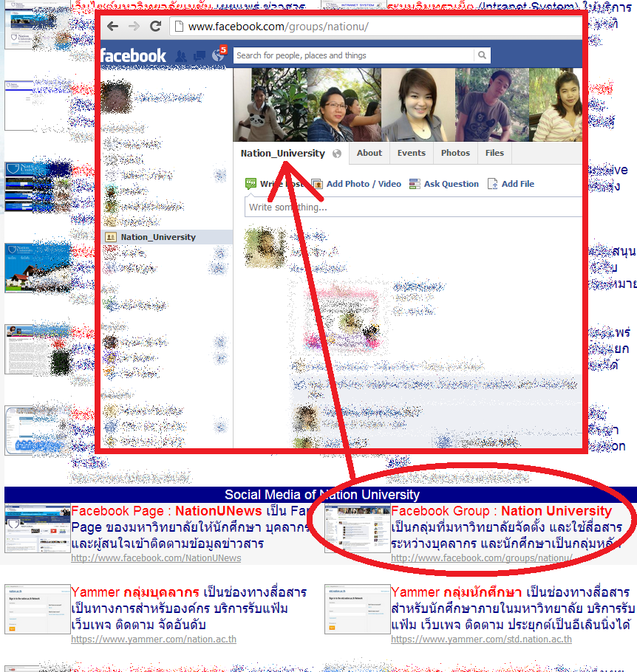Click the NationUNews page thumbnail
The image size is (637, 672).
click(x=38, y=528)
